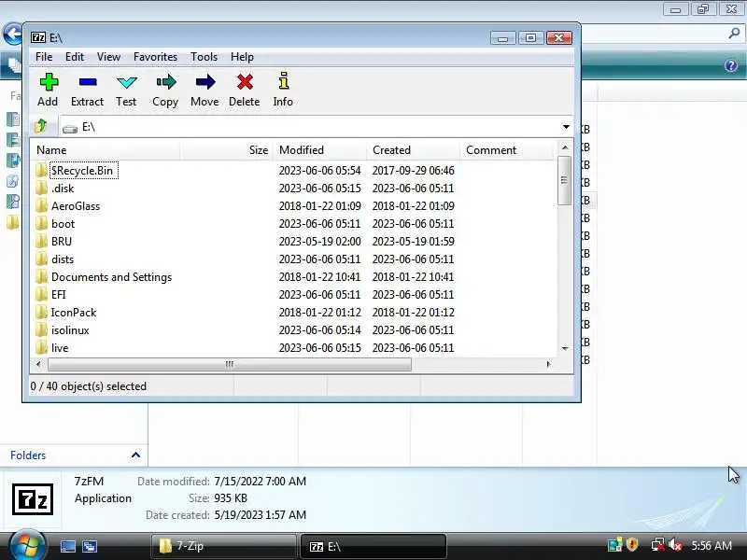Image resolution: width=747 pixels, height=560 pixels.
Task: Click modified date of BRU row
Action: 319,242
